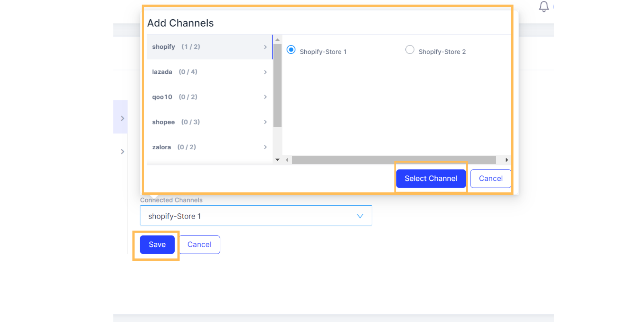Screen dimensions: 644x322
Task: Click the Shopify-Store 1 label text
Action: [x=323, y=52]
